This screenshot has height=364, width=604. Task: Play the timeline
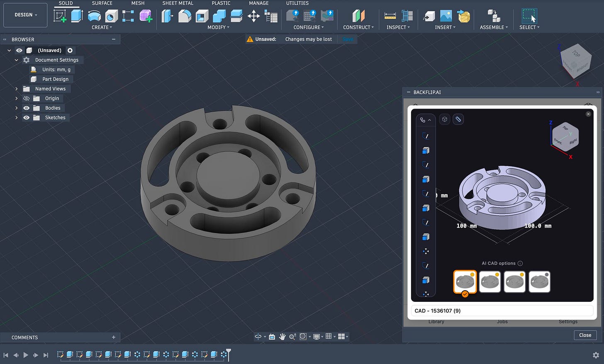click(26, 355)
